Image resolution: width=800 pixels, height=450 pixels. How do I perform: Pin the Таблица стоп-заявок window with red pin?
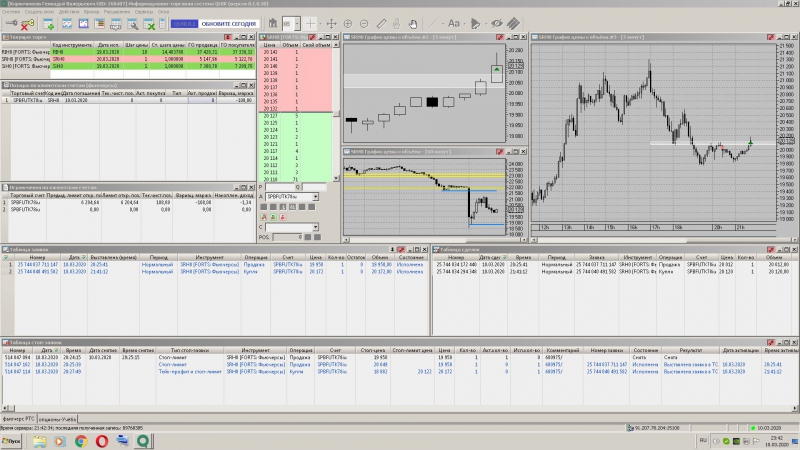click(x=771, y=342)
